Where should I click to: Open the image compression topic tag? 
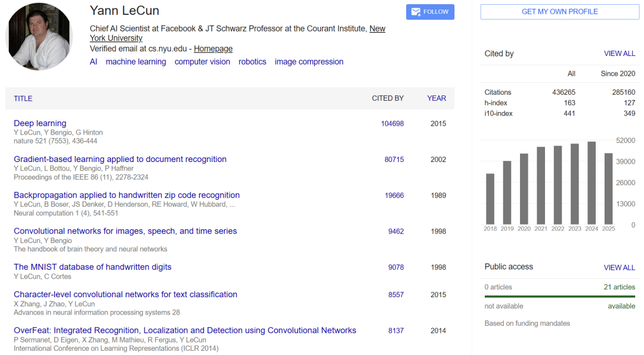point(309,62)
